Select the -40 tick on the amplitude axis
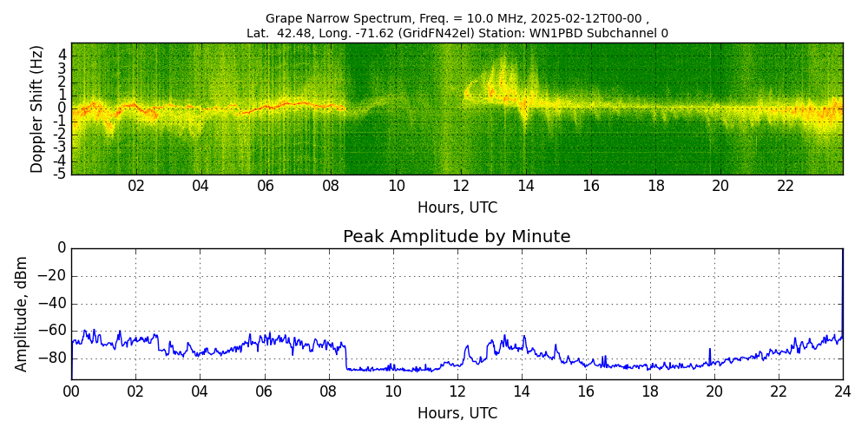The image size is (868, 434). (x=51, y=304)
